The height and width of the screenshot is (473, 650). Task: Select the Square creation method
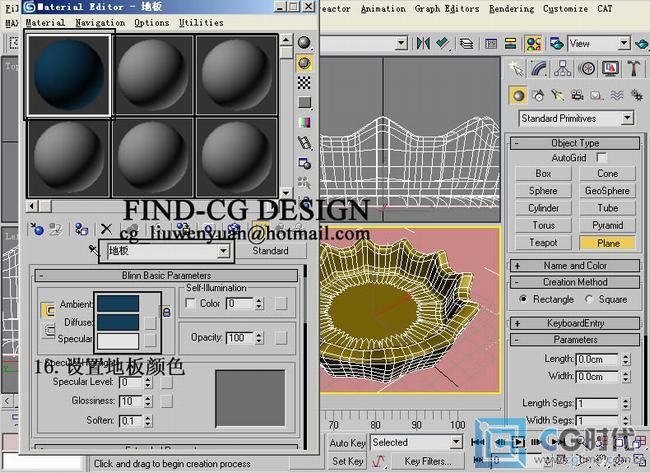[589, 299]
